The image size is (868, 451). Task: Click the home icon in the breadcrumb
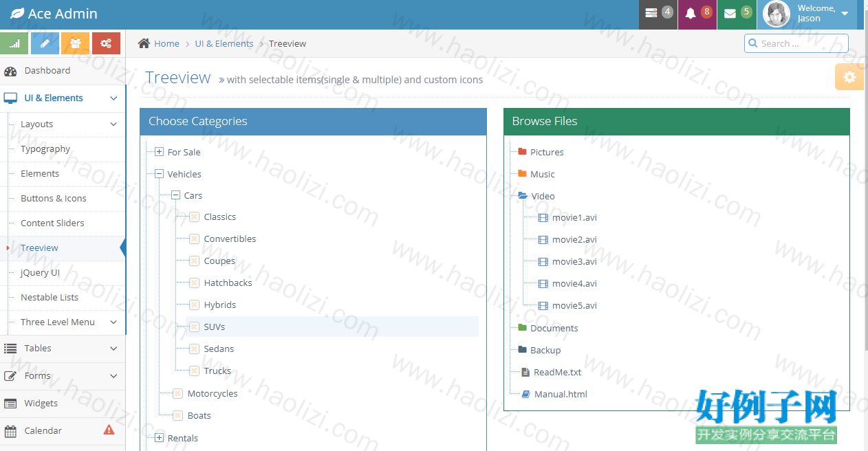[x=144, y=43]
